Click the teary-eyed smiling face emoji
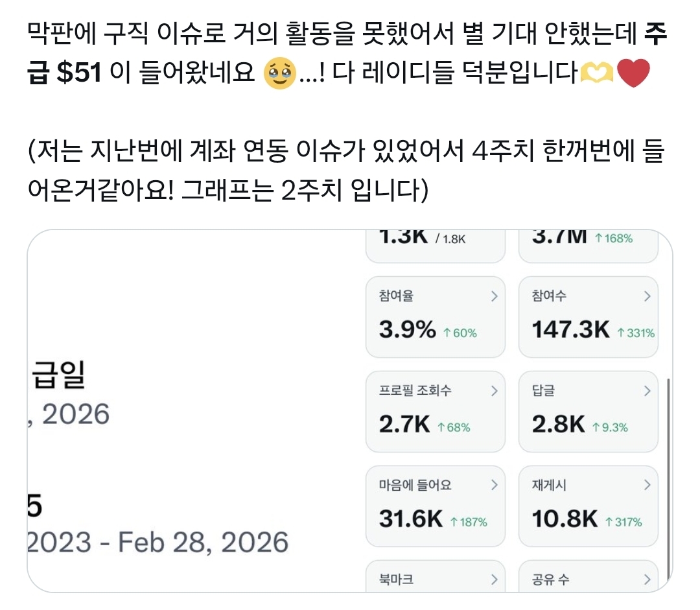 click(279, 73)
